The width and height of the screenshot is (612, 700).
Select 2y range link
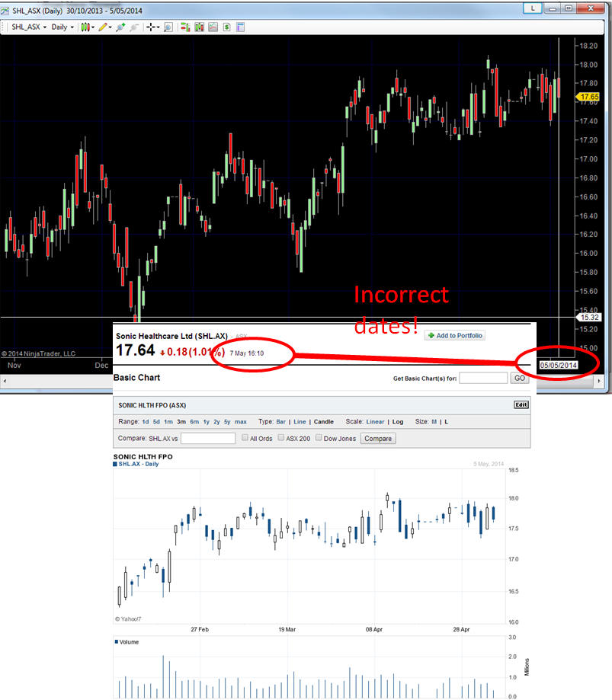click(216, 421)
